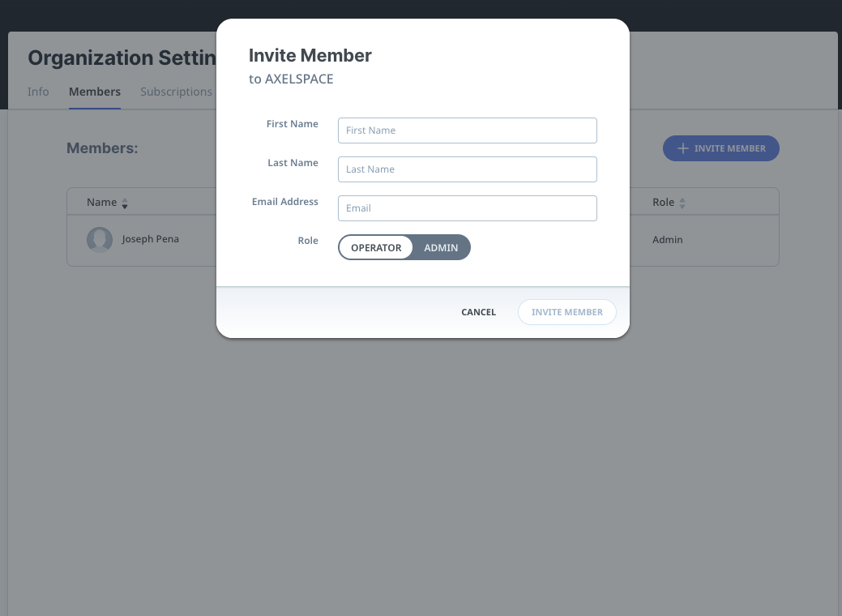
Task: Click the Invite Member button in dialog footer
Action: pos(566,312)
